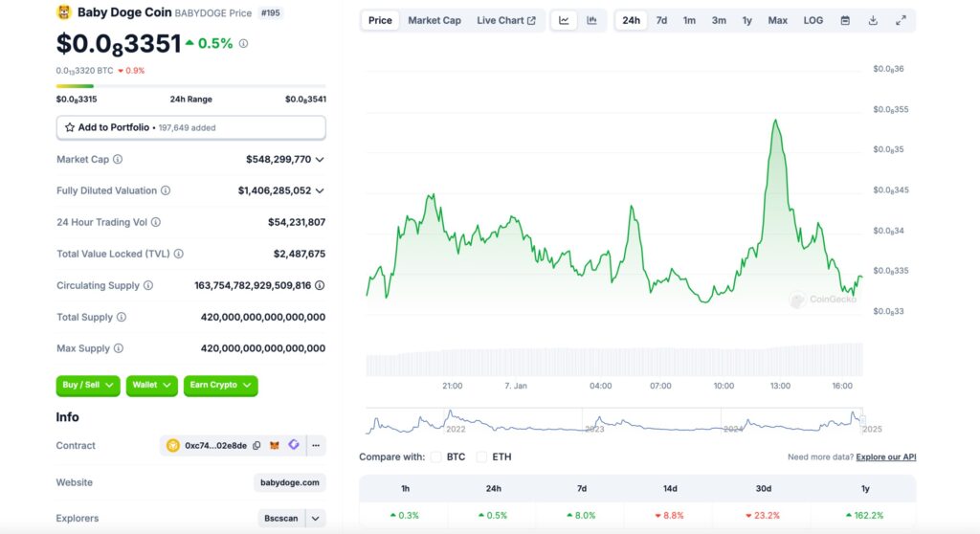Show Circulating Supply label info tooltip
980x534 pixels.
click(x=148, y=285)
